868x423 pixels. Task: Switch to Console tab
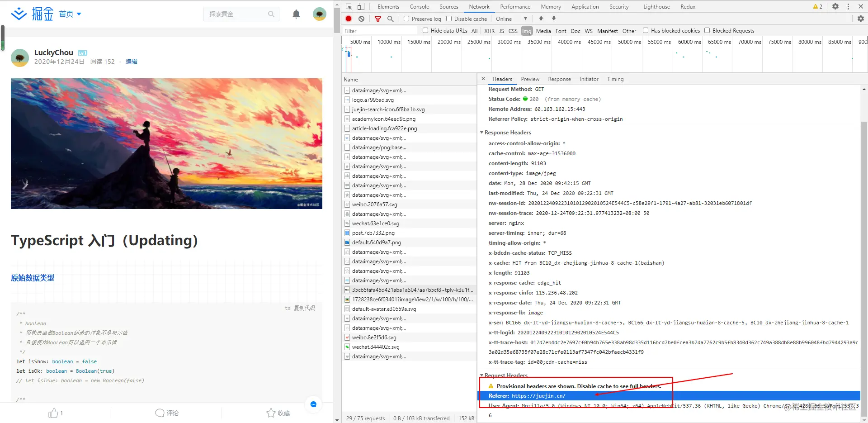[x=419, y=6]
